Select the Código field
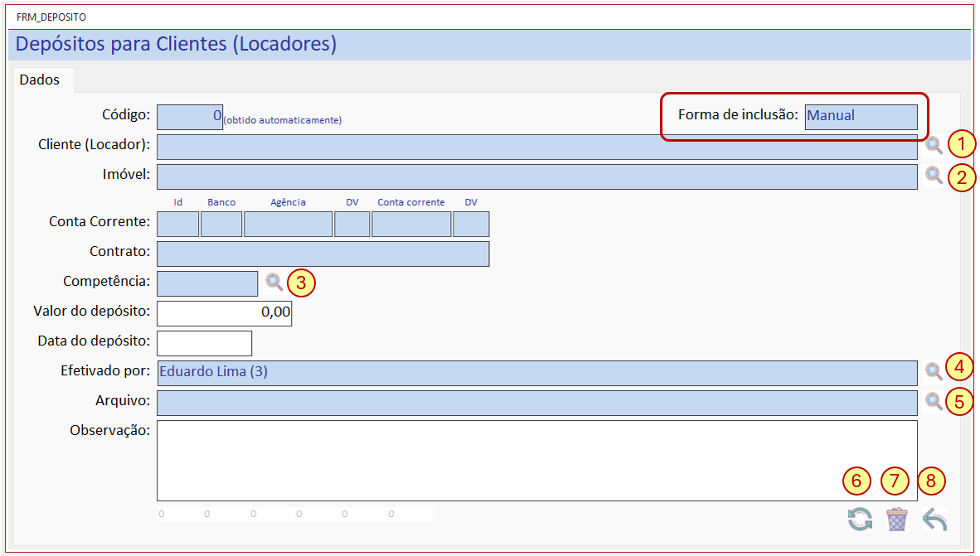980x556 pixels. [189, 117]
